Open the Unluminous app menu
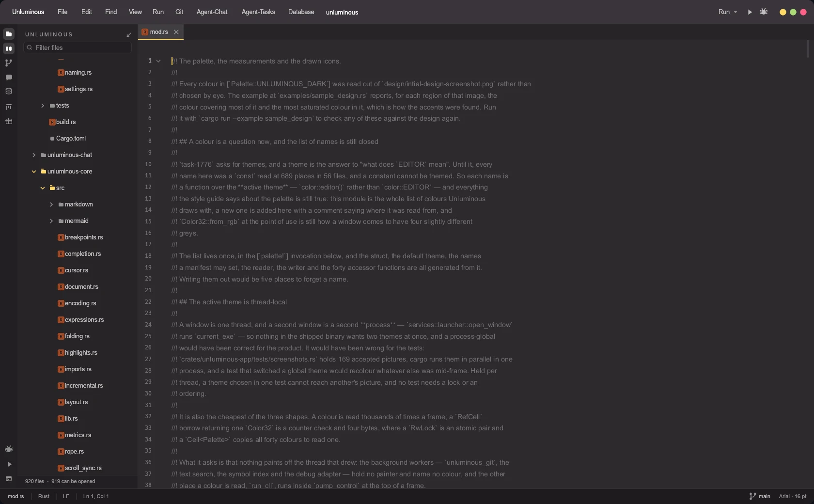This screenshot has height=504, width=814. click(x=28, y=12)
